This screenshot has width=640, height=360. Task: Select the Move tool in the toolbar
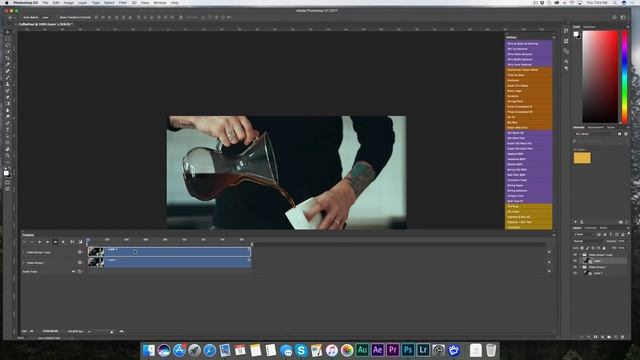[x=8, y=32]
